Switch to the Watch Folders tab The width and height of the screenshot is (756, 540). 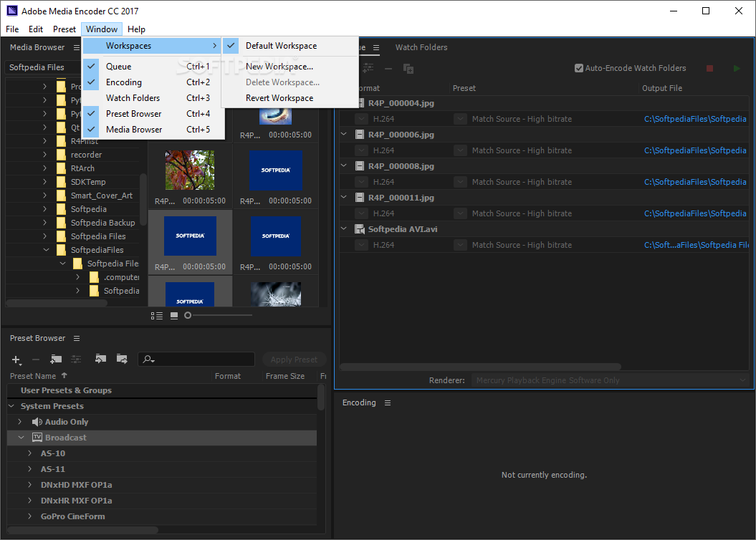421,47
